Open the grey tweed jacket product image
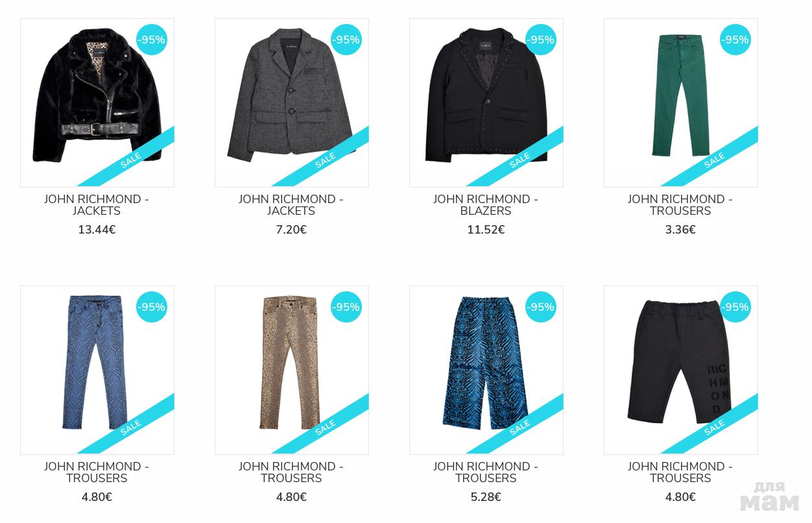This screenshot has height=523, width=812. click(292, 103)
